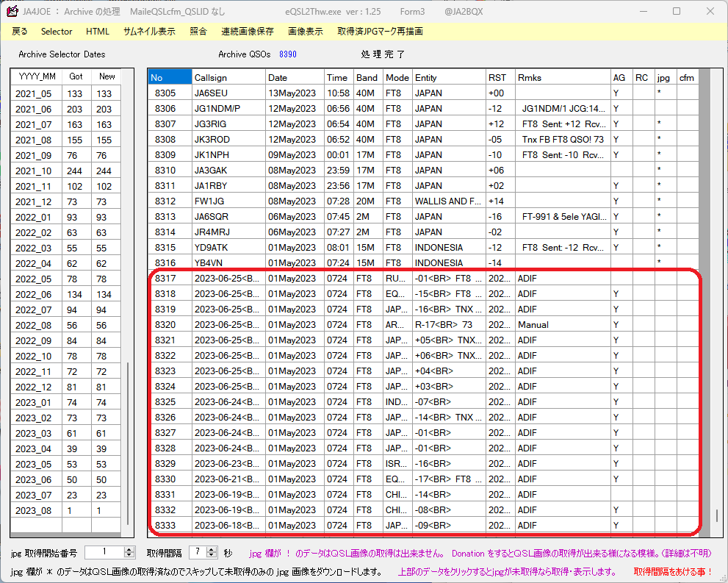This screenshot has height=583, width=728.
Task: Click the 取得間隔 input field
Action: 198,552
